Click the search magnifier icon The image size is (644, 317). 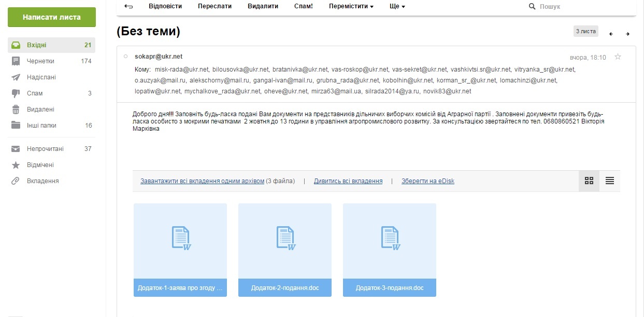(x=532, y=7)
